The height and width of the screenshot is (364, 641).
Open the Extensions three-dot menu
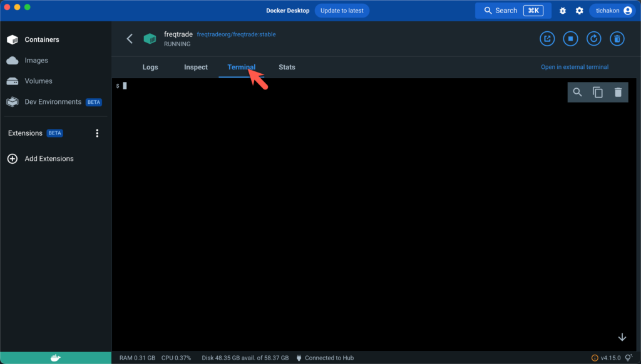(97, 133)
